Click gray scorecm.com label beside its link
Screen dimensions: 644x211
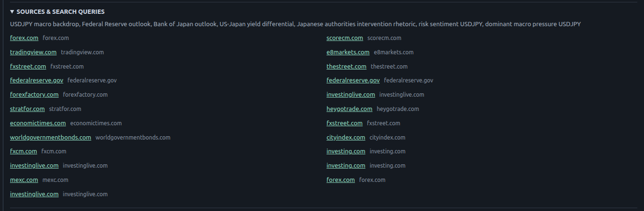pos(384,38)
